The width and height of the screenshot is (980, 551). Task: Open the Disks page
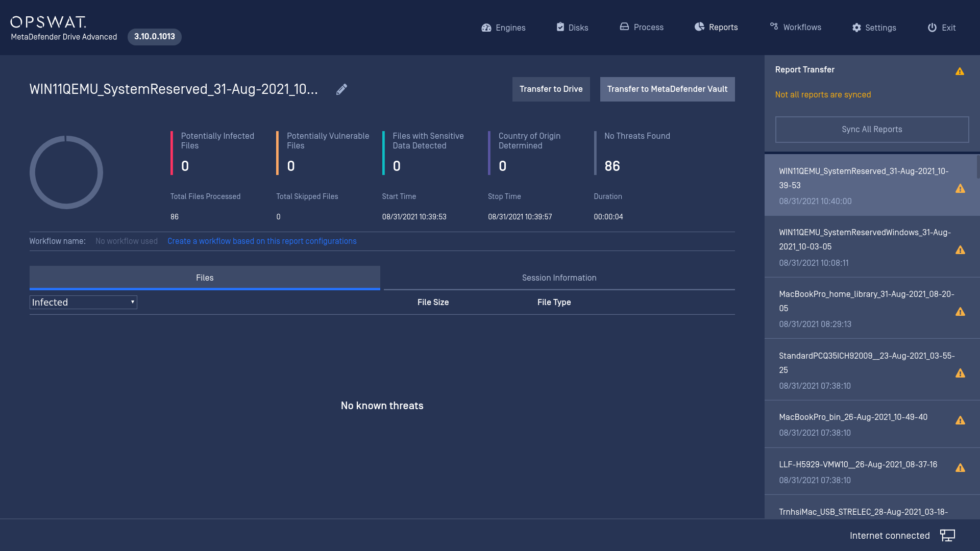point(572,28)
